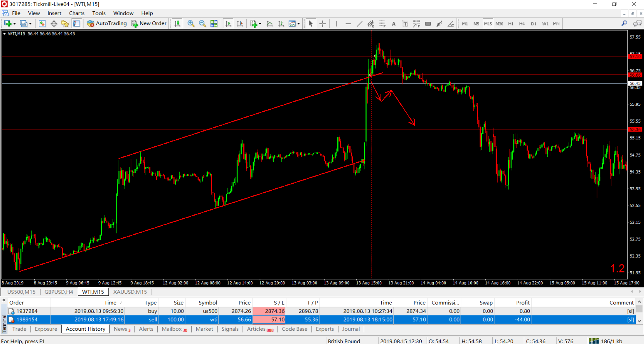Select the rectangle shape tool

pos(428,23)
